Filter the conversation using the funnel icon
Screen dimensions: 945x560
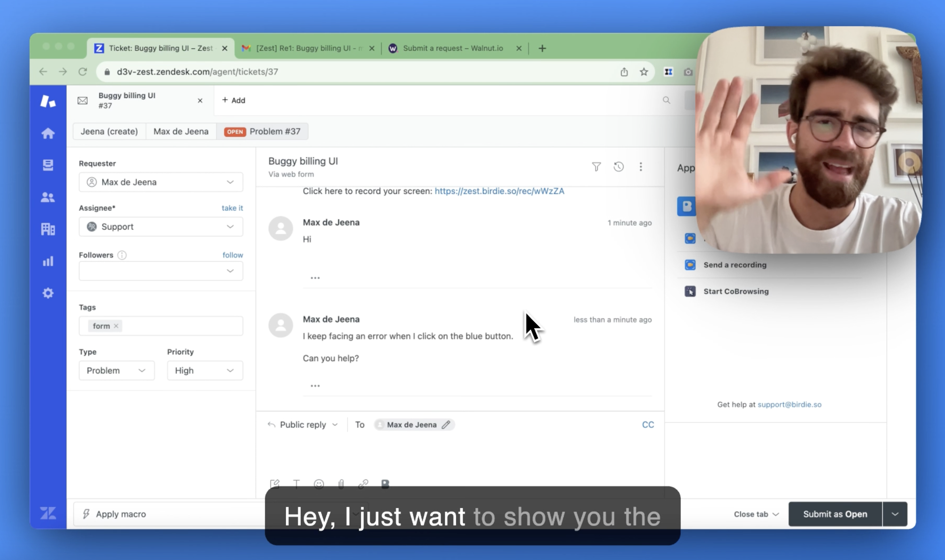tap(596, 166)
